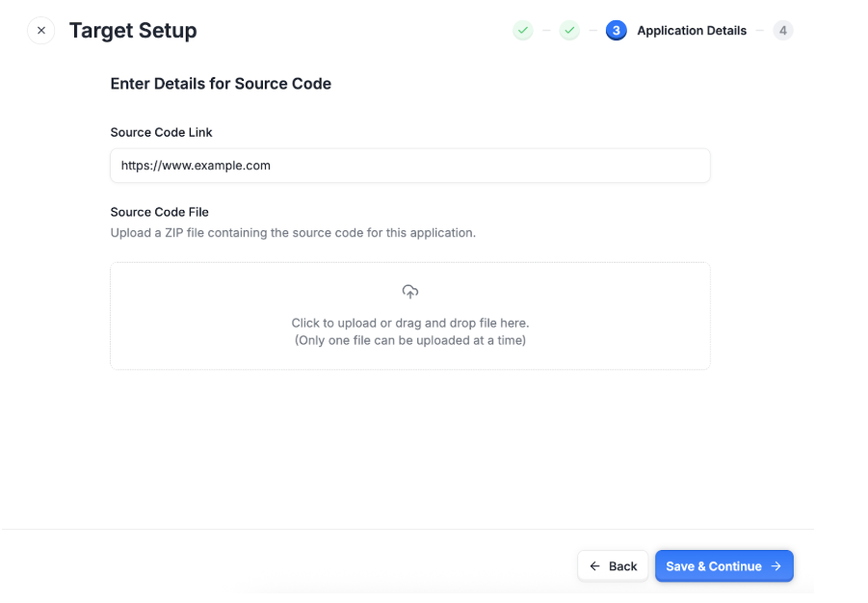Click the 'Click to upload or drag' text

pyautogui.click(x=410, y=323)
